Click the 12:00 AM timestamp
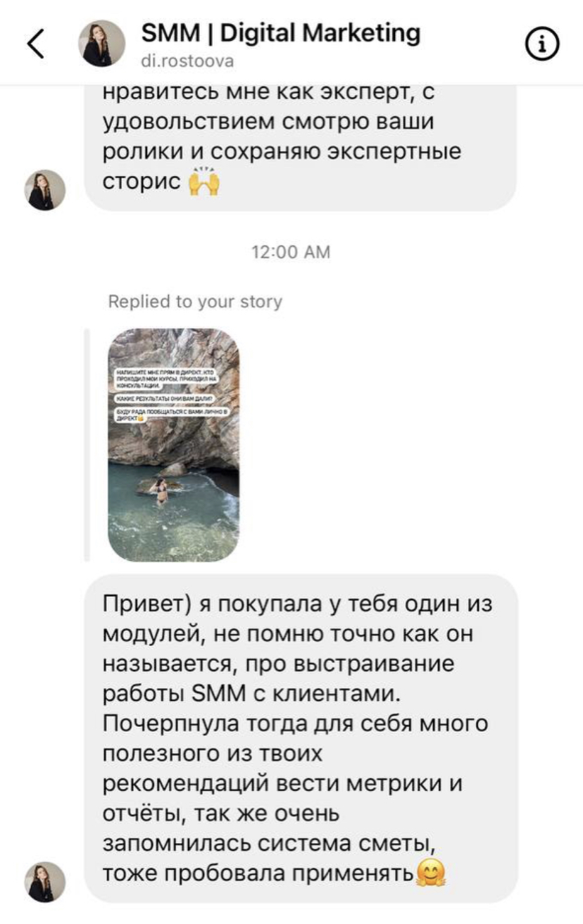The width and height of the screenshot is (583, 924). [291, 252]
